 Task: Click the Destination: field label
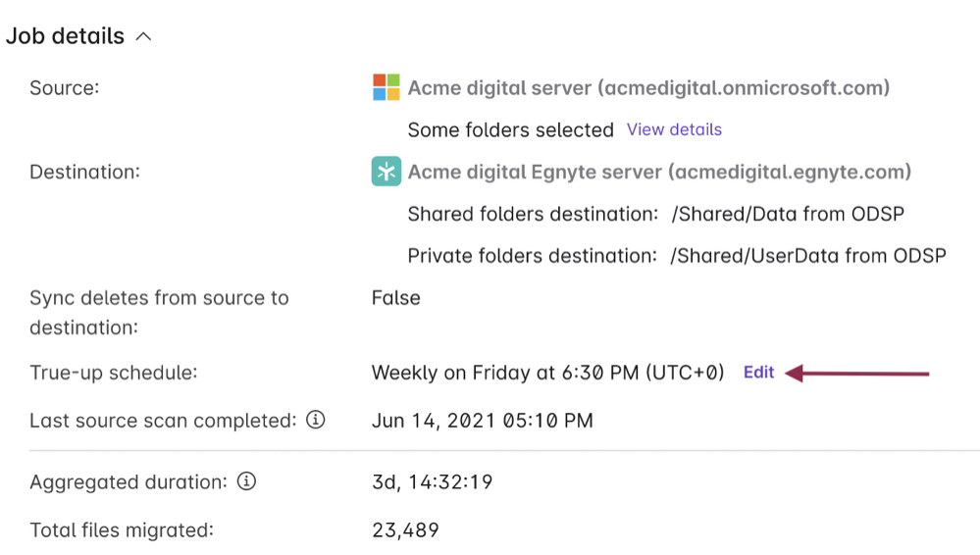(85, 173)
